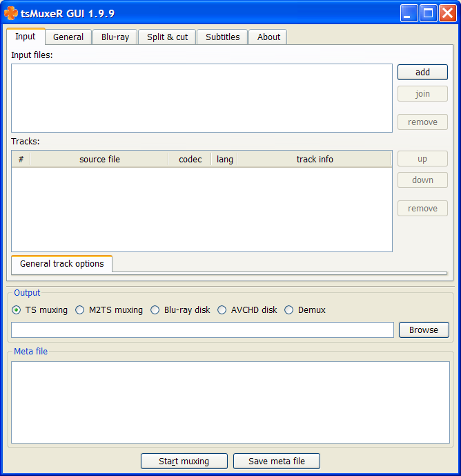Click remove button next to Tracks list
461x476 pixels.
click(x=422, y=208)
